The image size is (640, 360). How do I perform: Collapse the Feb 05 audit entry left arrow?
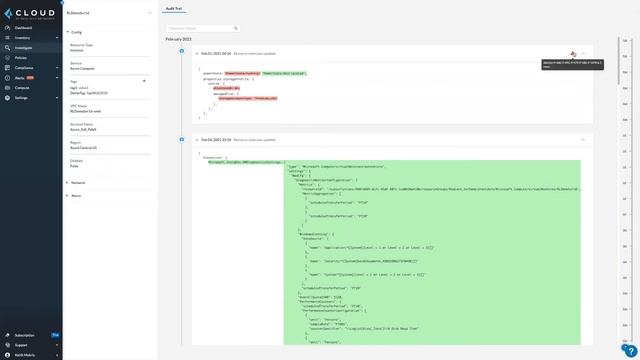pyautogui.click(x=197, y=53)
